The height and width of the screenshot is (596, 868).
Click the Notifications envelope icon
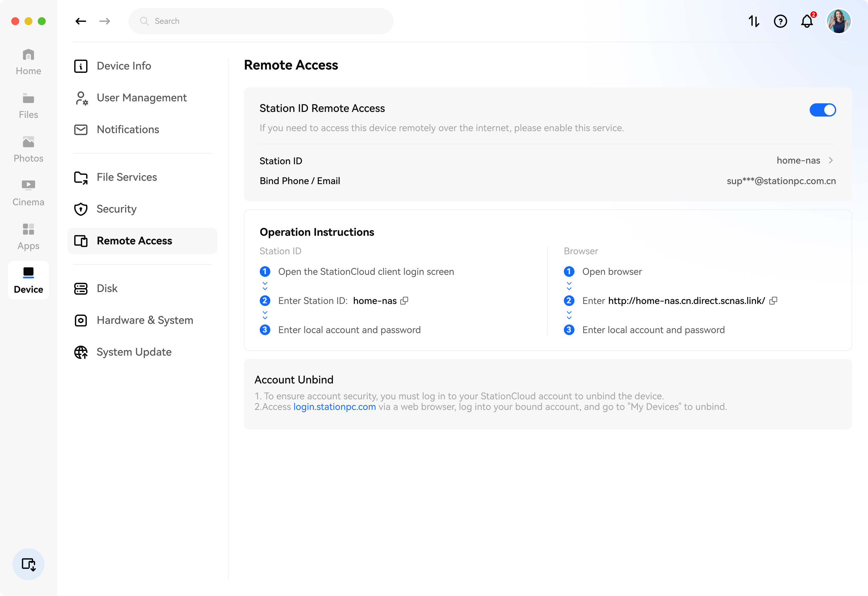(81, 129)
